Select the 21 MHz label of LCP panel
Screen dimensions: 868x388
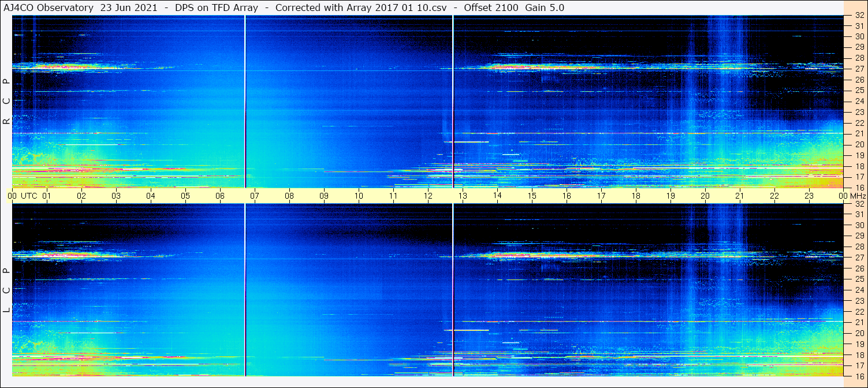[x=859, y=322]
